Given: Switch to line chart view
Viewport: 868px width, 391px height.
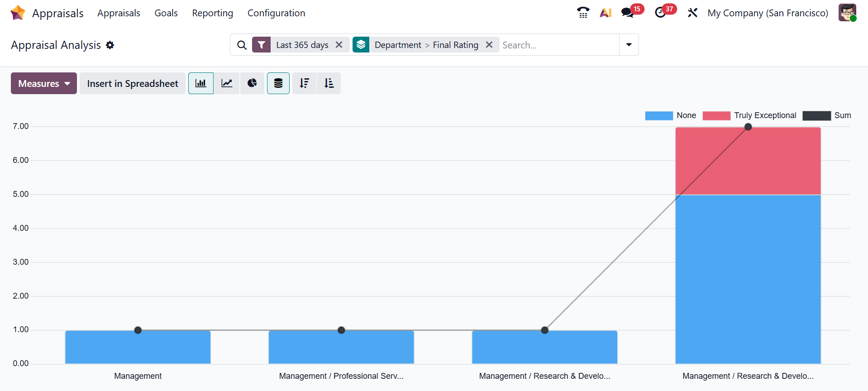Looking at the screenshot, I should coord(227,83).
